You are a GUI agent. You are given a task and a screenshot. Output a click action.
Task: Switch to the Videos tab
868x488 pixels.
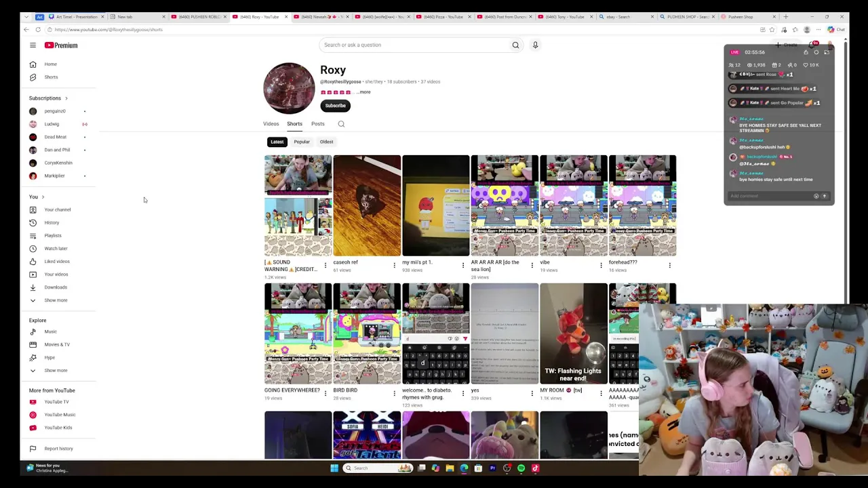pos(271,124)
